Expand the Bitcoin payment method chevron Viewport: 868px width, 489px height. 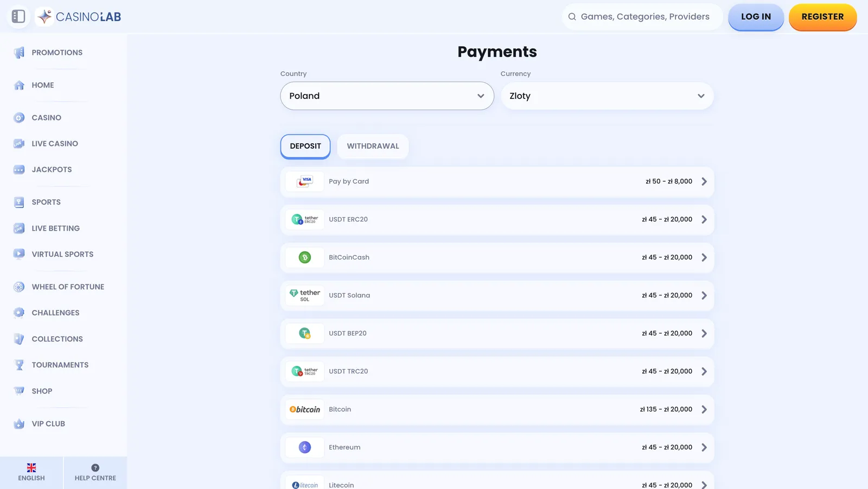[x=704, y=410]
